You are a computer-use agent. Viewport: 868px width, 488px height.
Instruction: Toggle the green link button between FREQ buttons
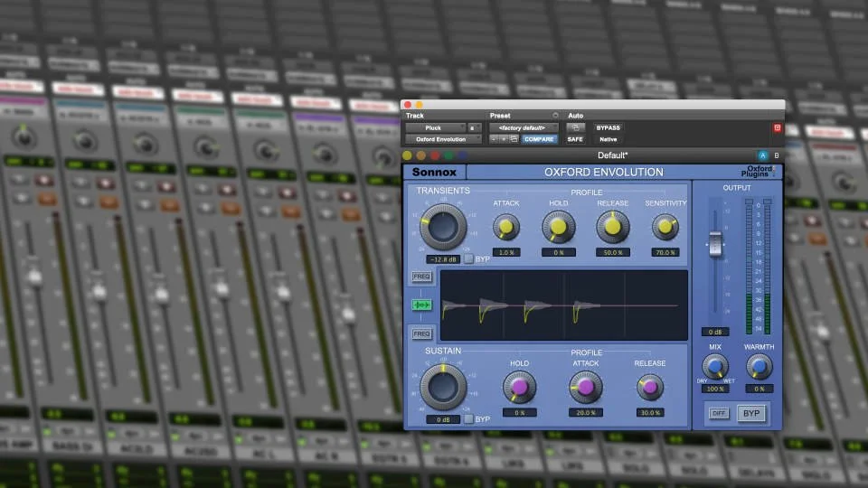pos(421,305)
